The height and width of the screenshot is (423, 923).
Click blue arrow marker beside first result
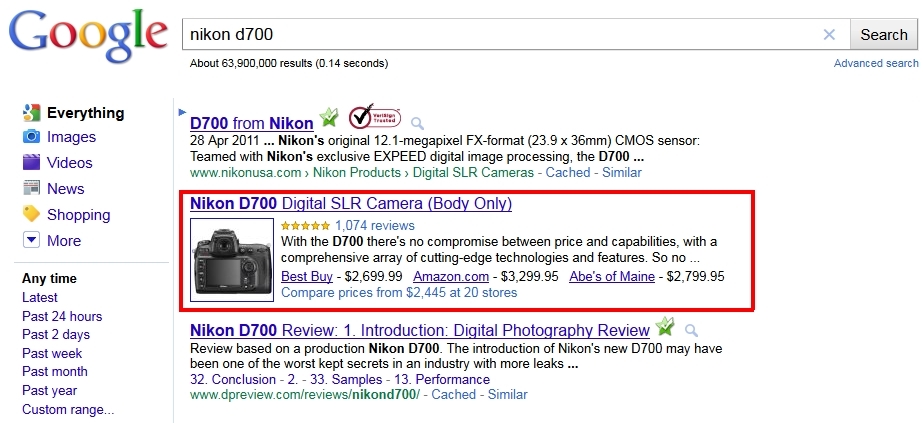click(182, 112)
